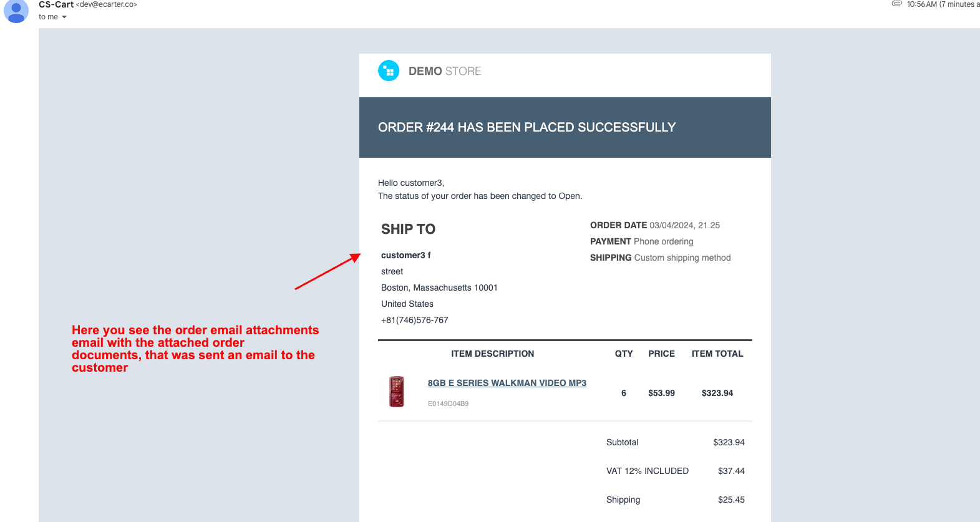
Task: Click the Demo Store logo icon
Action: pyautogui.click(x=389, y=70)
